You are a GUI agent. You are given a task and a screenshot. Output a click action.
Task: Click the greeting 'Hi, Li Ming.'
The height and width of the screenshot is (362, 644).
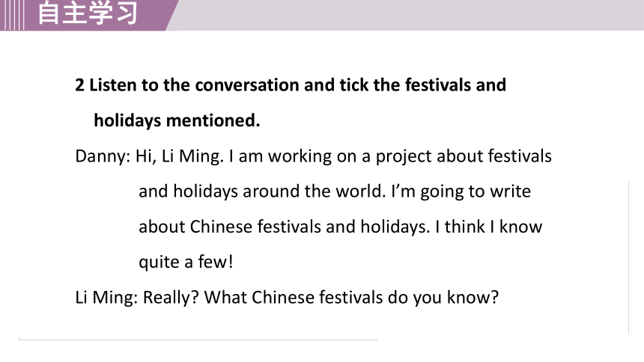tap(180, 156)
